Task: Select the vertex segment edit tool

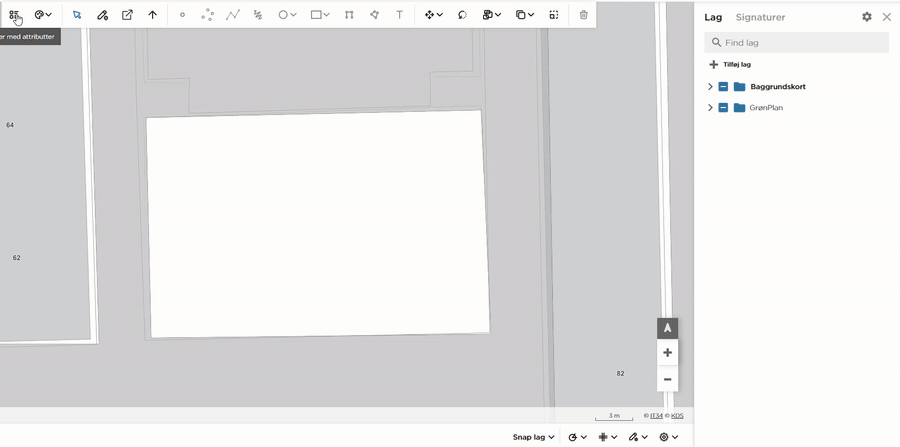Action: 349,15
